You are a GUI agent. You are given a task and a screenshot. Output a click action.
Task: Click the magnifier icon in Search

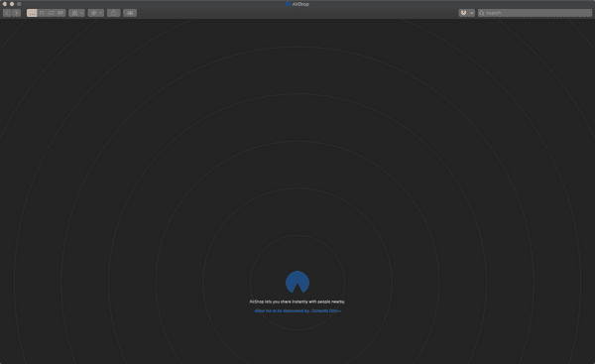(482, 13)
